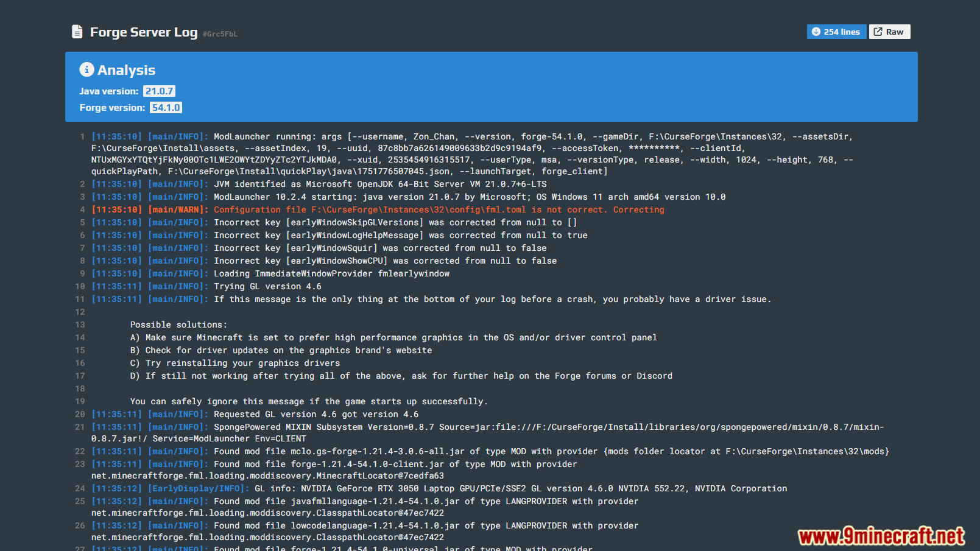
Task: Click 'Trying GL version 4.6' line
Action: [267, 287]
